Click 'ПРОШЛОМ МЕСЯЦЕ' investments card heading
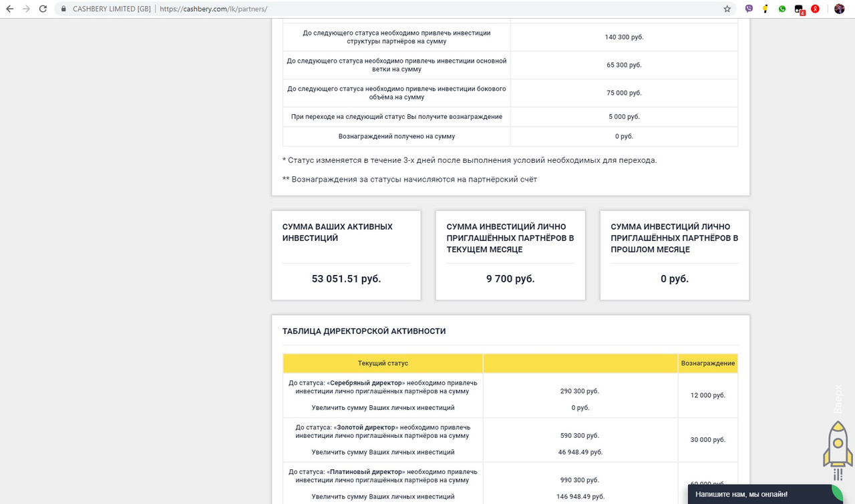 coord(674,238)
